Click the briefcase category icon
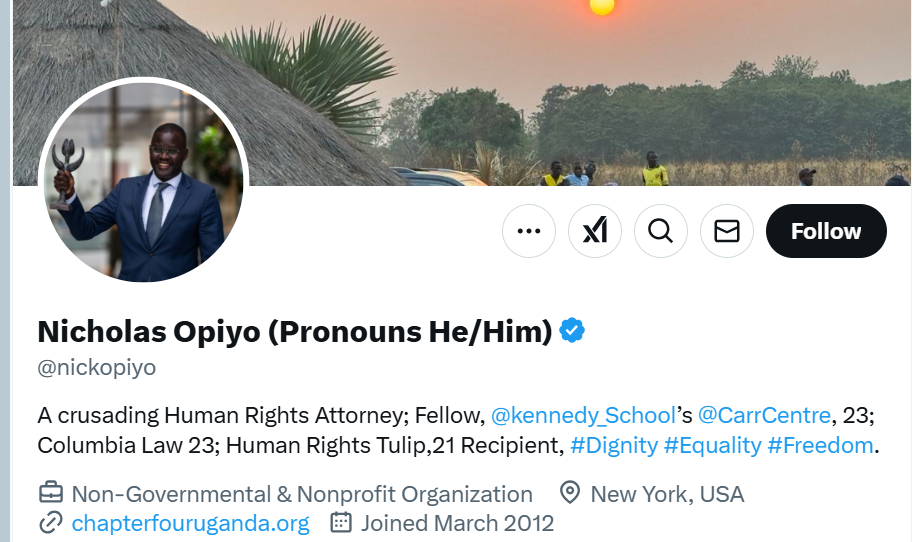This screenshot has width=916, height=542. tap(50, 493)
